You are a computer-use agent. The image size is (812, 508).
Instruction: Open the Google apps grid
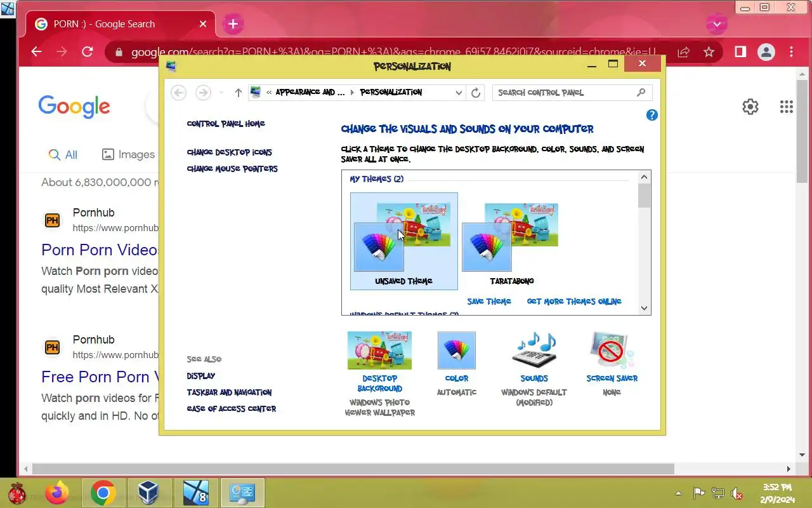pos(787,107)
